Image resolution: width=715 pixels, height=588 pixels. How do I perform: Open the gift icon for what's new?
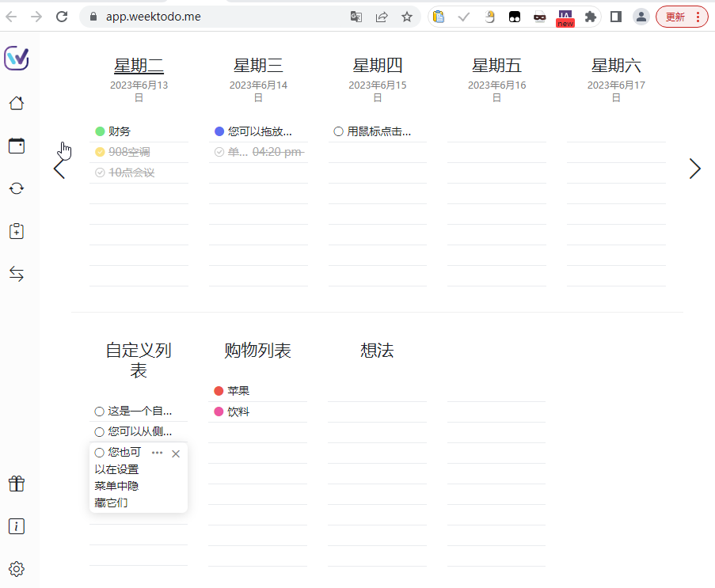tap(17, 484)
